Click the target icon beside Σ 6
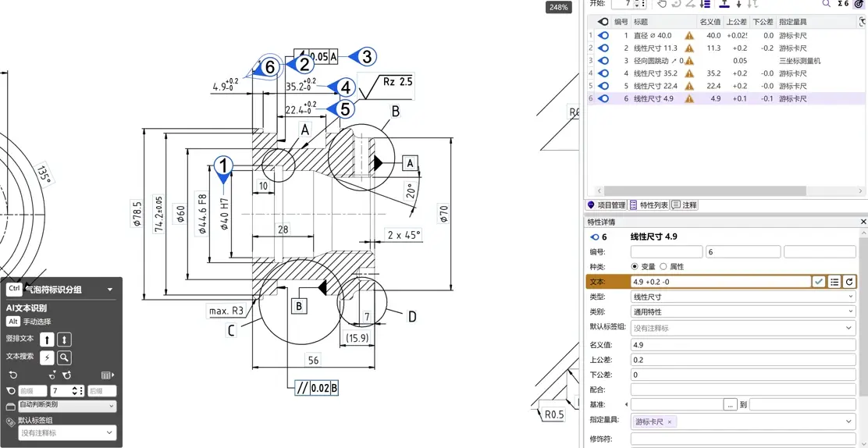This screenshot has width=868, height=448. [x=859, y=3]
